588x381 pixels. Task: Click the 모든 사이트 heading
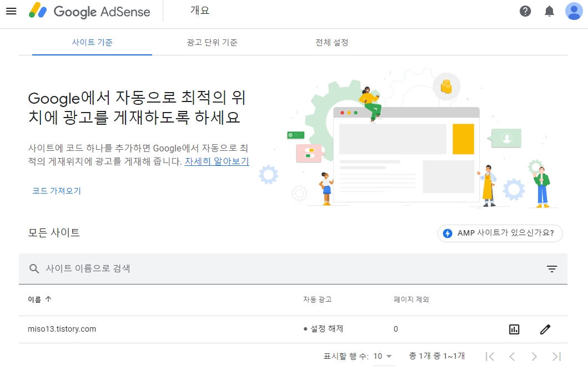click(54, 232)
